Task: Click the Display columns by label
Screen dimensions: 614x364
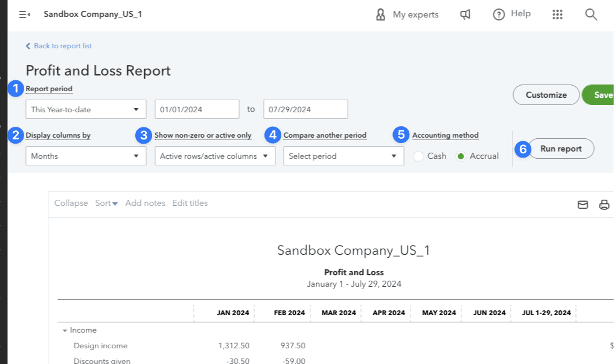Action: (x=58, y=135)
